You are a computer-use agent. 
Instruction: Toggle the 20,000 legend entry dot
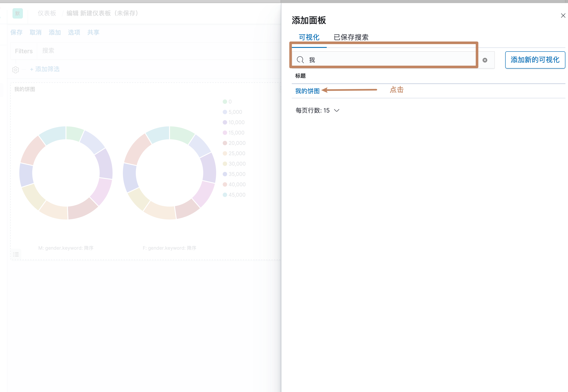point(225,143)
